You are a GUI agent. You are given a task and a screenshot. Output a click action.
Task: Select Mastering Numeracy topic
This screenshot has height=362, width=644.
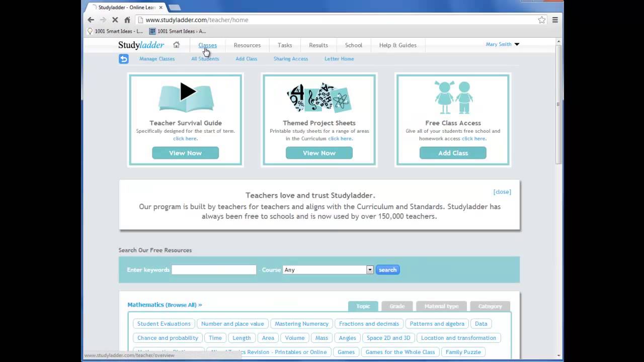301,324
